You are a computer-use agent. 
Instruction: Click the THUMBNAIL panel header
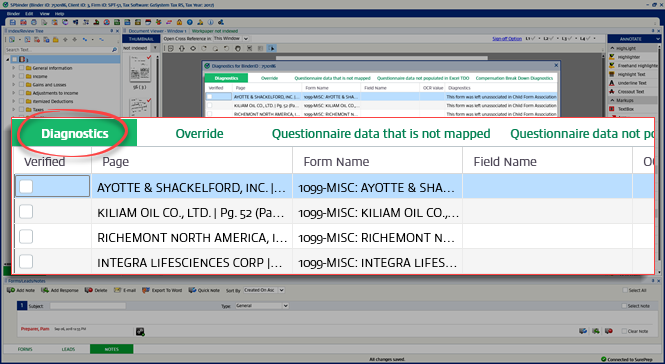click(141, 39)
